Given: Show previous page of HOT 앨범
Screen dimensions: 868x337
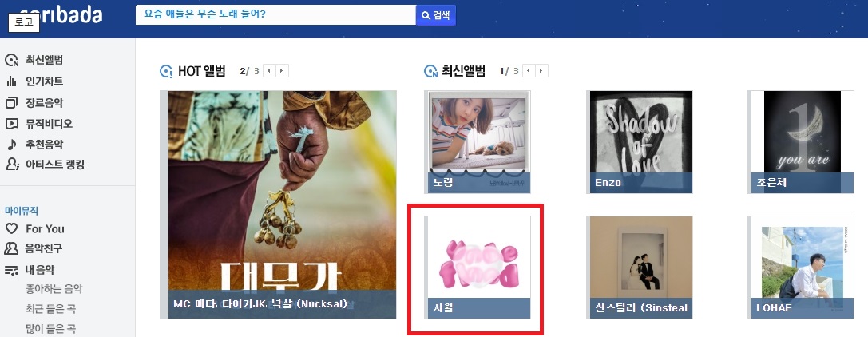Looking at the screenshot, I should [x=270, y=71].
